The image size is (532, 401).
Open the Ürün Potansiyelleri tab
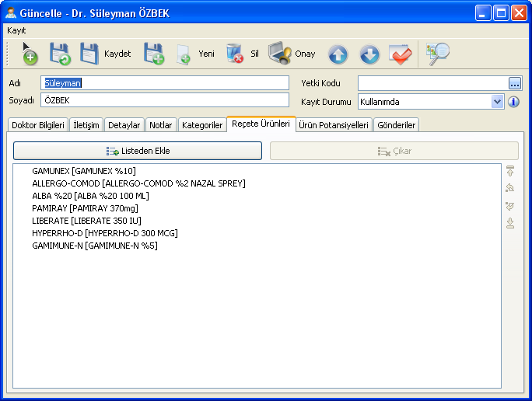tap(334, 125)
